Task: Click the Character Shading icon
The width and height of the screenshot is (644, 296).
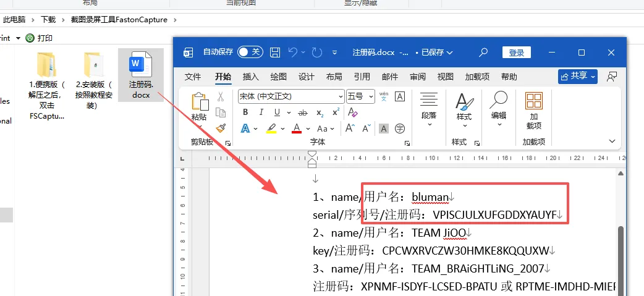Action: 384,129
